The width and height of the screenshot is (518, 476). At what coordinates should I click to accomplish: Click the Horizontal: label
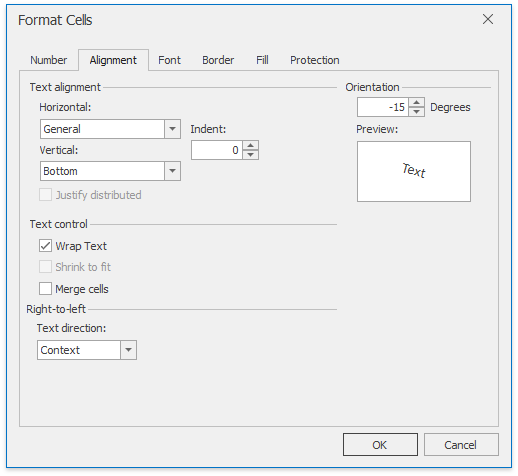[65, 107]
